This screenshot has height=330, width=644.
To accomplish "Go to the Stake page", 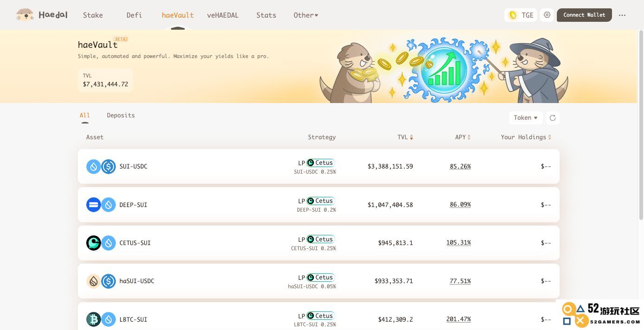I will [93, 15].
